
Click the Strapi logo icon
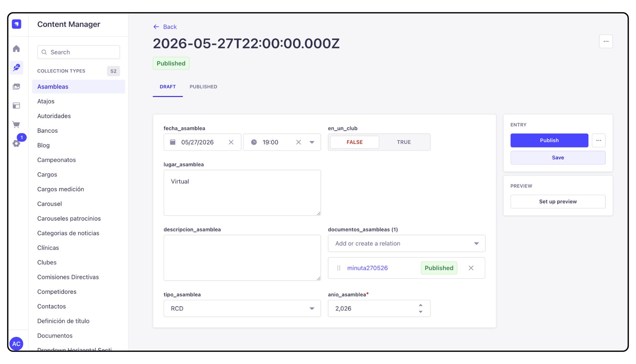(17, 24)
